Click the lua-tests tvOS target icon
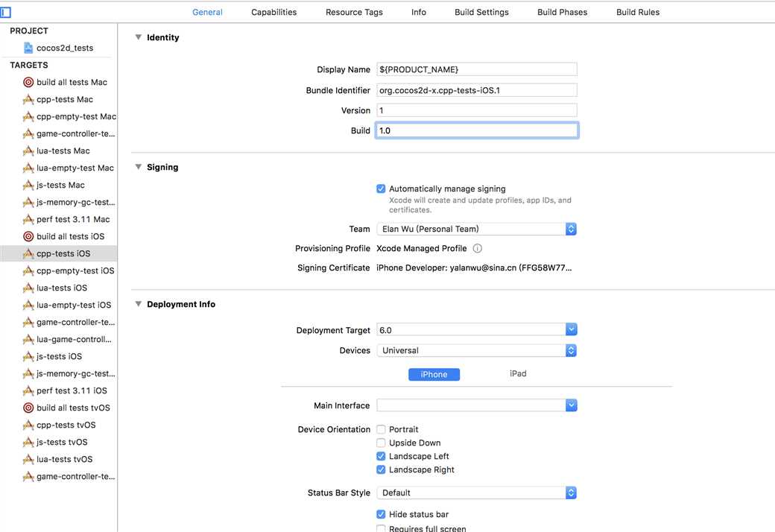The height and width of the screenshot is (532, 775). pos(28,459)
